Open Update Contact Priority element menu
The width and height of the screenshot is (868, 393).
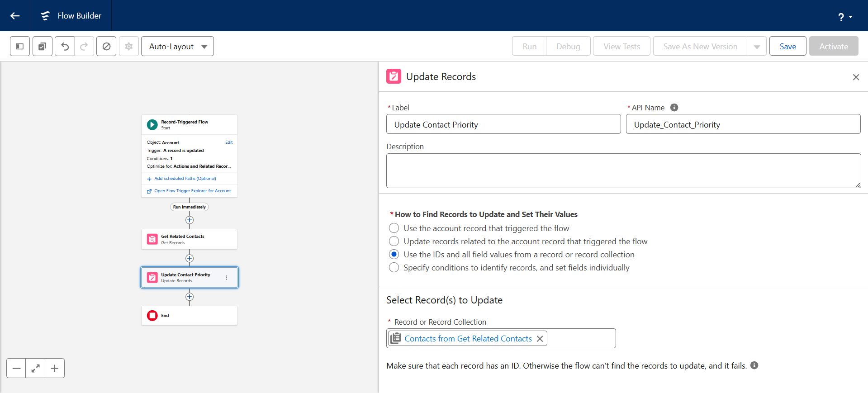(227, 278)
